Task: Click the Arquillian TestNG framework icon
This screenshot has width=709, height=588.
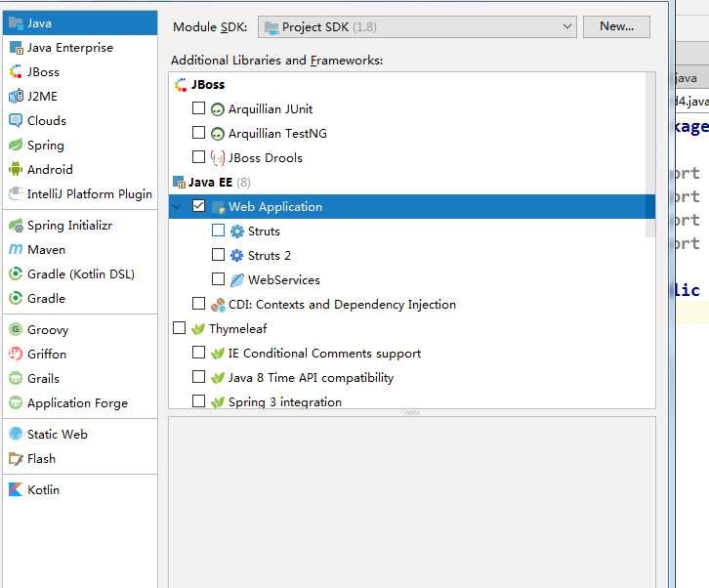Action: coord(218,134)
